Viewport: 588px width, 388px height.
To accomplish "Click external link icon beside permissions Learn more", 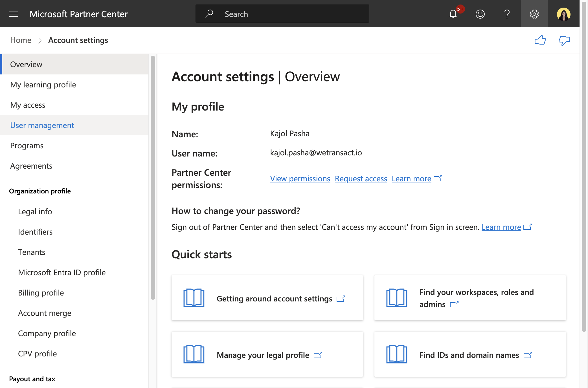I will click(438, 178).
